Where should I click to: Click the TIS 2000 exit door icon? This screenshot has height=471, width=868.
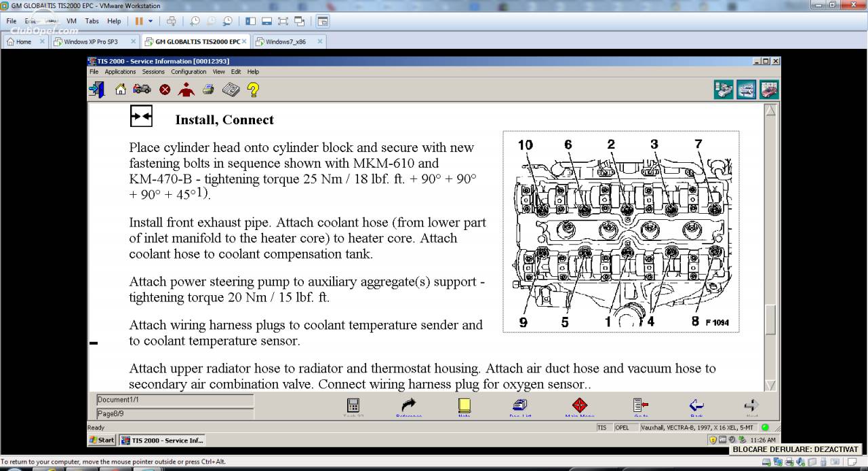point(96,90)
